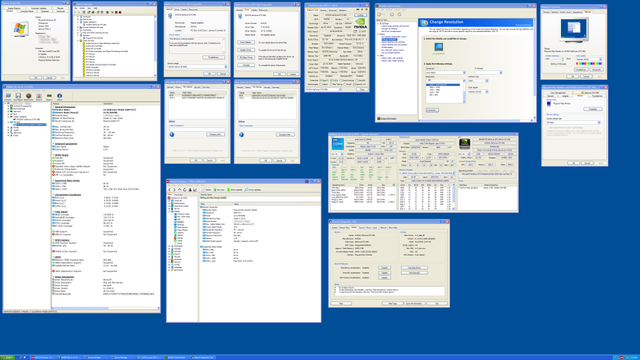Select the display icon in Change Resolution
This screenshot has height=360, width=640.
tap(439, 47)
